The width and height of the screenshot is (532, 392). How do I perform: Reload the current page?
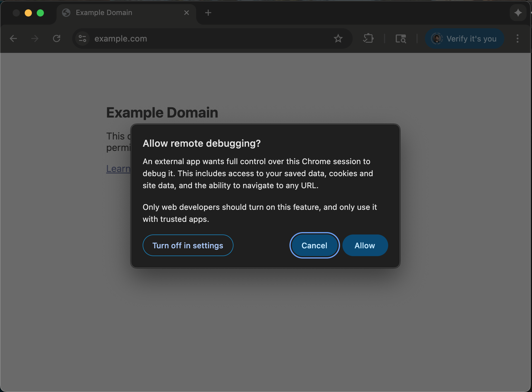tap(57, 38)
